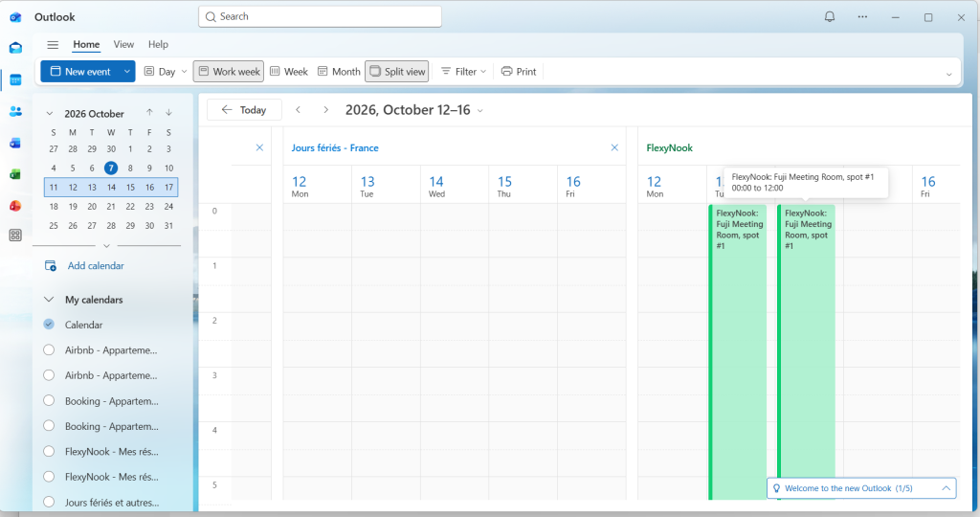Close the leftmost calendar pane
Image resolution: width=980 pixels, height=517 pixels.
pyautogui.click(x=259, y=147)
